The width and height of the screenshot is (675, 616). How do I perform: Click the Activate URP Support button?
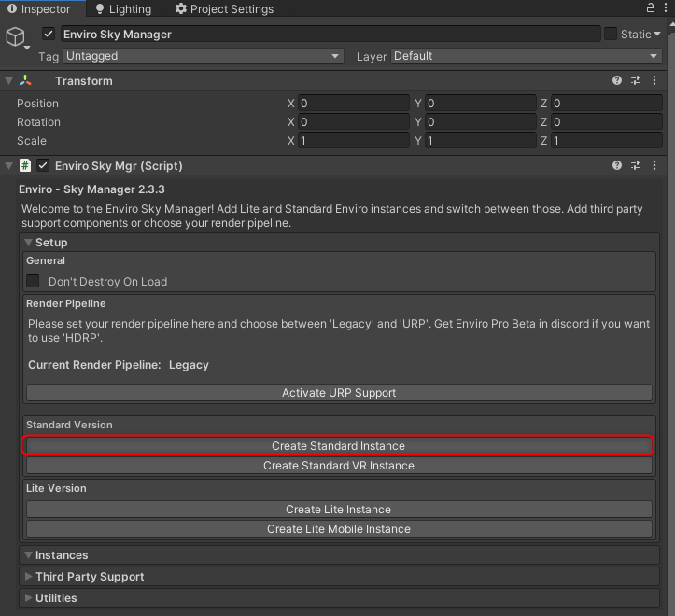338,393
